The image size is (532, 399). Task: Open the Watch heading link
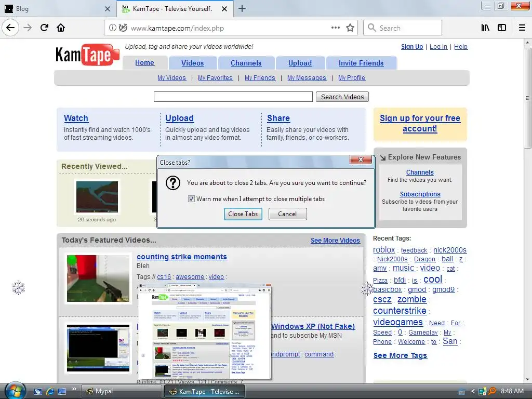click(x=76, y=118)
